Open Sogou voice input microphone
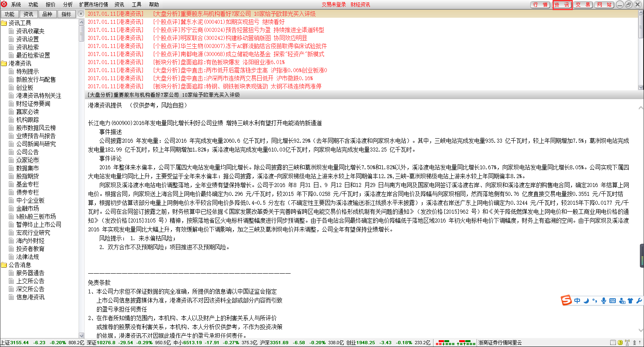The height and width of the screenshot is (347, 644). [603, 301]
